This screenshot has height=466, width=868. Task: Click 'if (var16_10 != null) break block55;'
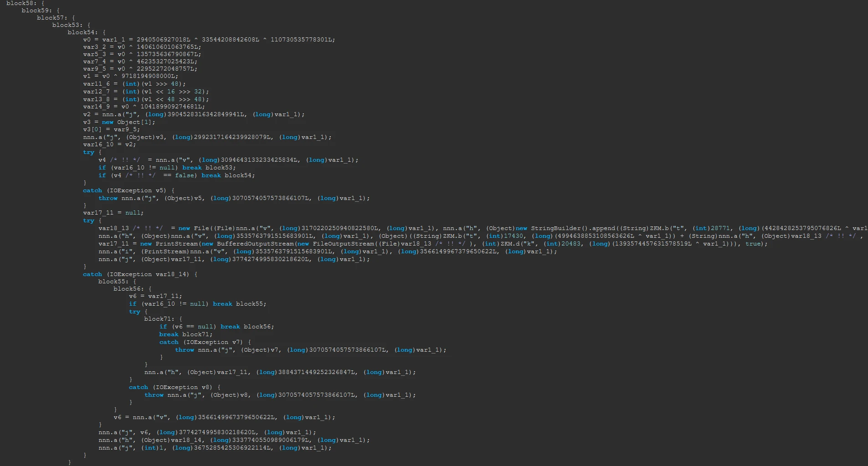coord(198,304)
